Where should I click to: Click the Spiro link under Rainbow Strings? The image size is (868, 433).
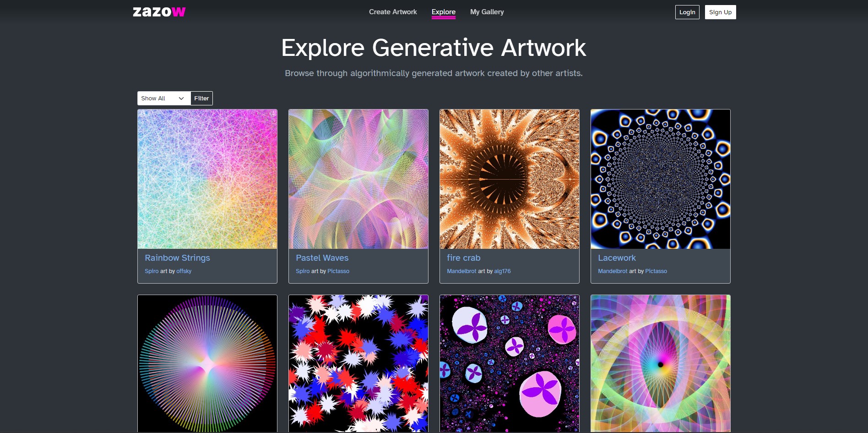coord(152,271)
